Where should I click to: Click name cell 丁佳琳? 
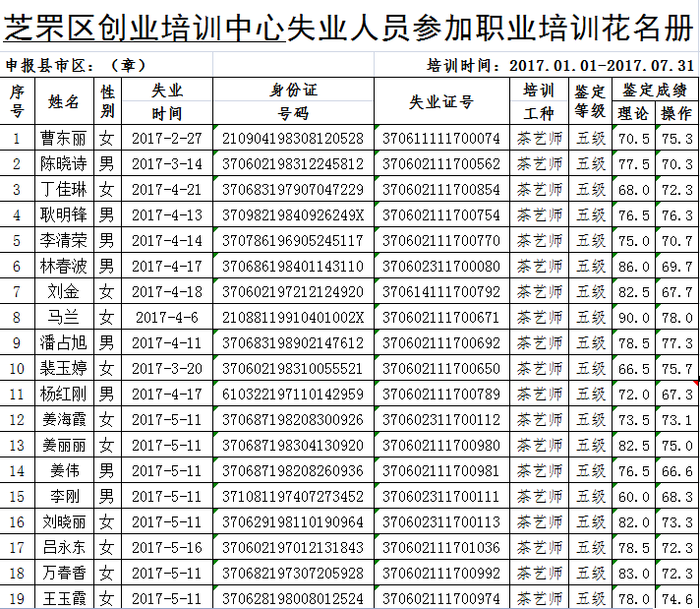[64, 189]
